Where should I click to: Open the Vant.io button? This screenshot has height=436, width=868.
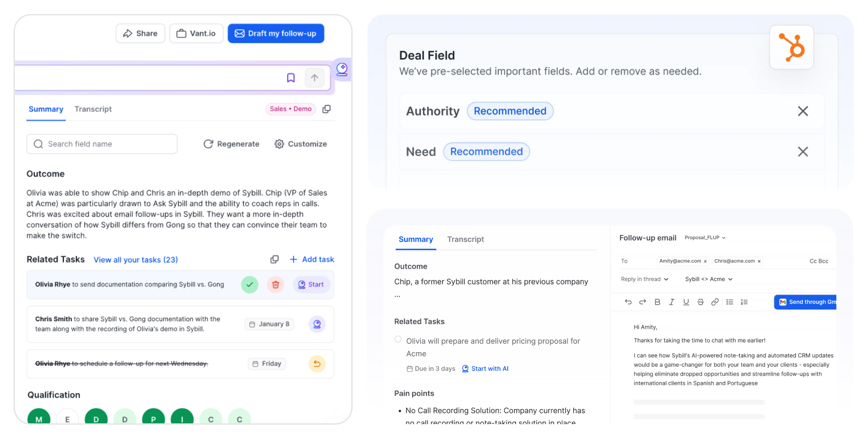tap(196, 33)
